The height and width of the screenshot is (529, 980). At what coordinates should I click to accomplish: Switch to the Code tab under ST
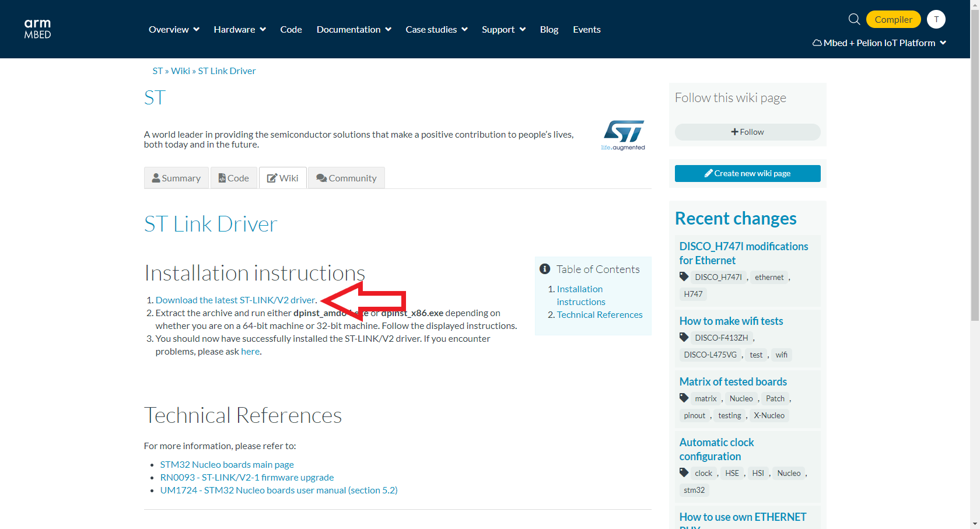(233, 178)
